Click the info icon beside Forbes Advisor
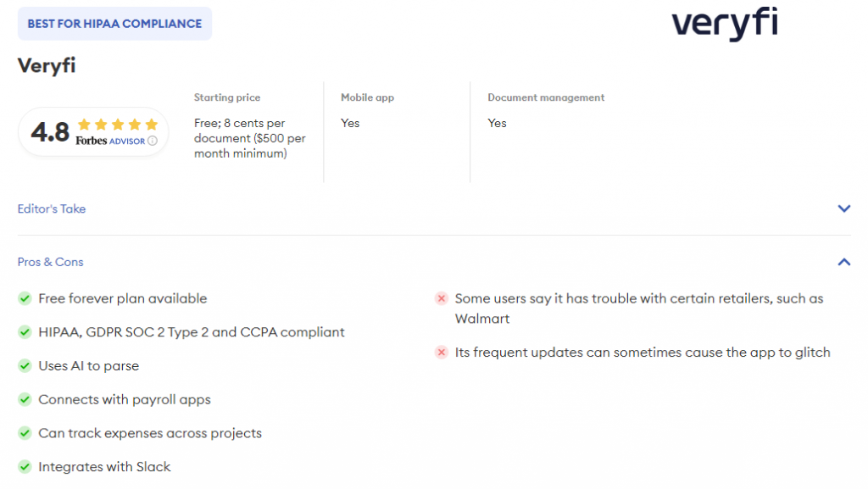This screenshot has width=868, height=489. coord(153,141)
